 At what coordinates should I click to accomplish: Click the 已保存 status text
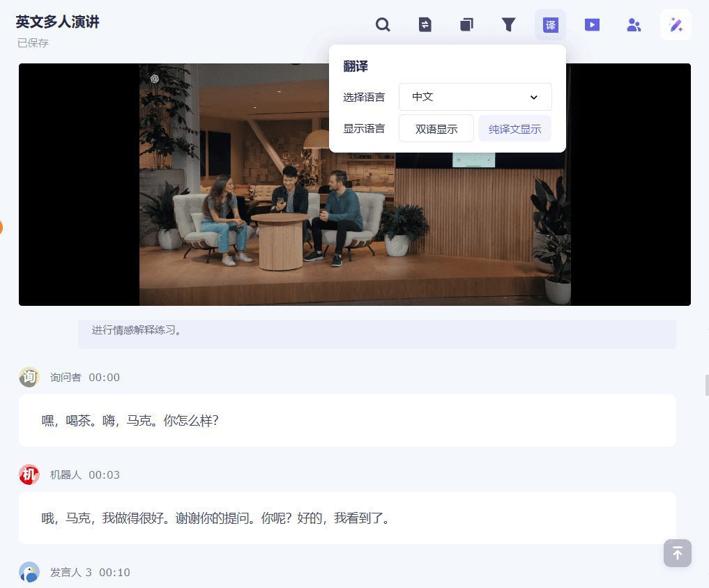[33, 43]
